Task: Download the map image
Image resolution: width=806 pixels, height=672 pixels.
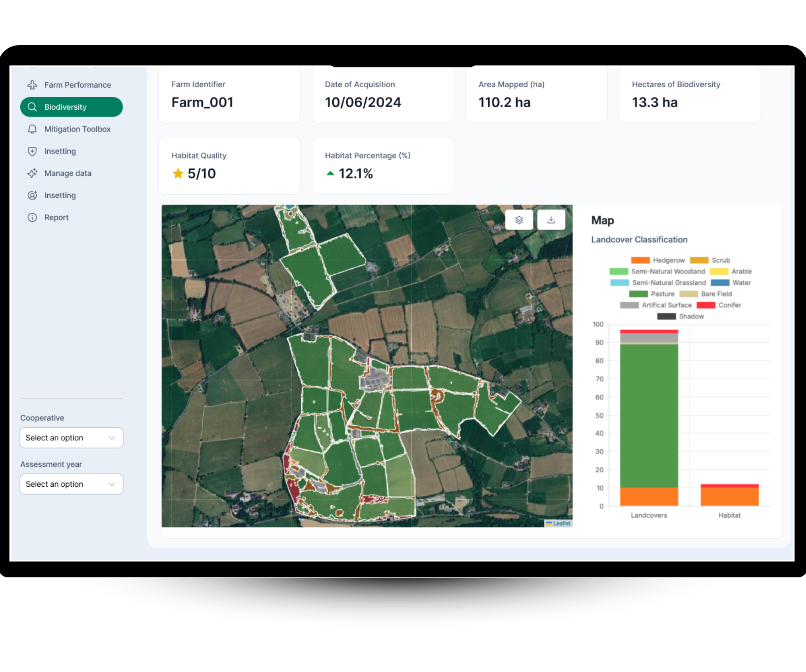Action: [551, 220]
